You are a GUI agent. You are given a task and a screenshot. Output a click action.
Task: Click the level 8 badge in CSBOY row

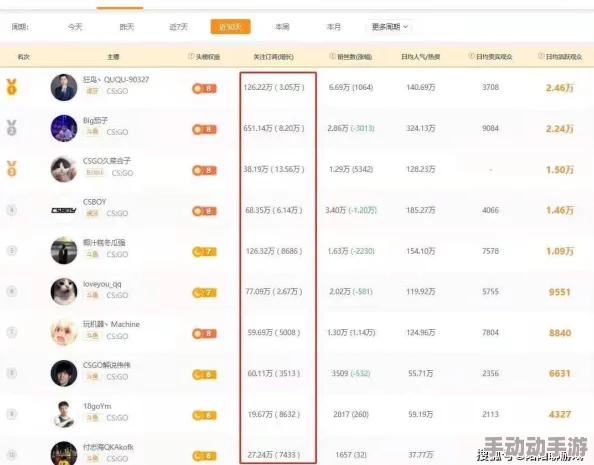(204, 211)
